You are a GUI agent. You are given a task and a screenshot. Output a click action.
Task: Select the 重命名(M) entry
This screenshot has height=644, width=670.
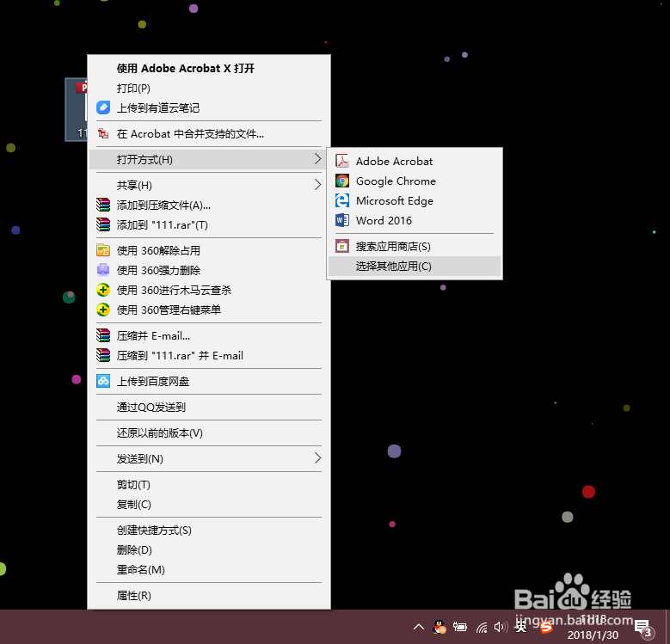[x=209, y=569]
